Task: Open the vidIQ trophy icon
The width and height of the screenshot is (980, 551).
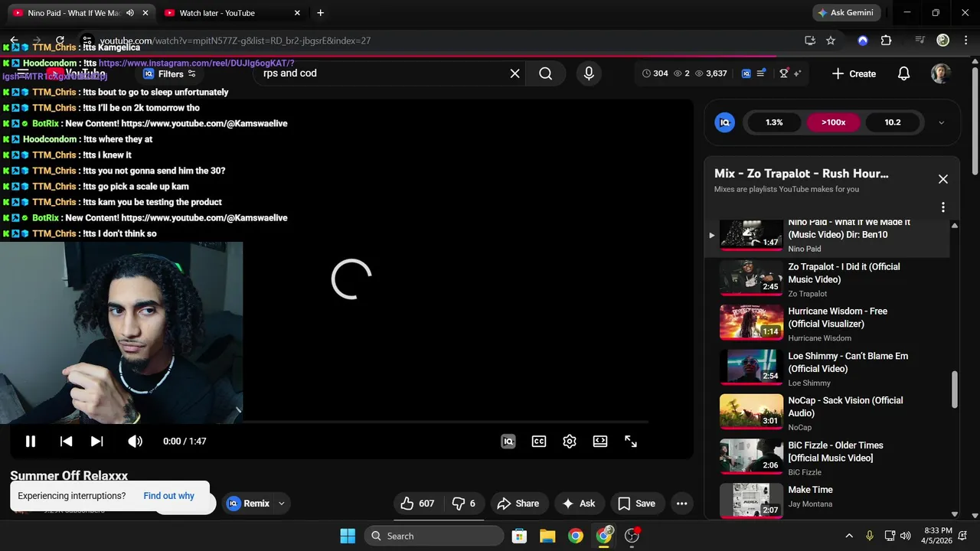Action: coord(784,73)
